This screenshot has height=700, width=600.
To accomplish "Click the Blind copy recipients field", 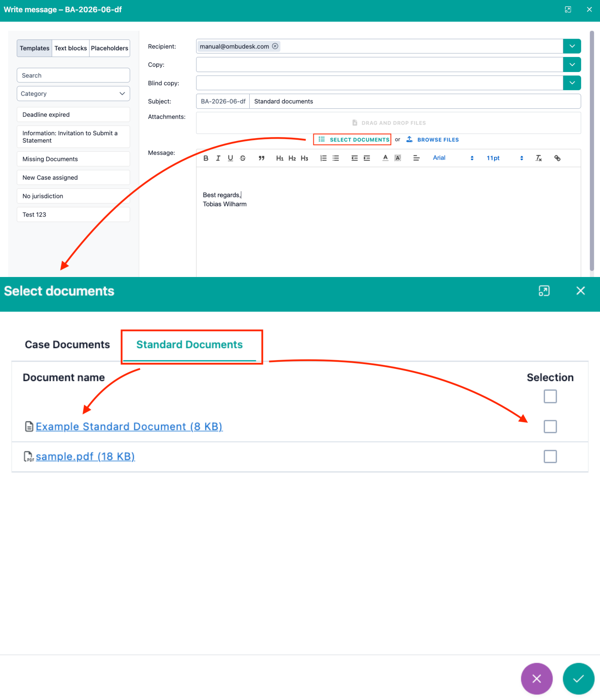I will 379,83.
